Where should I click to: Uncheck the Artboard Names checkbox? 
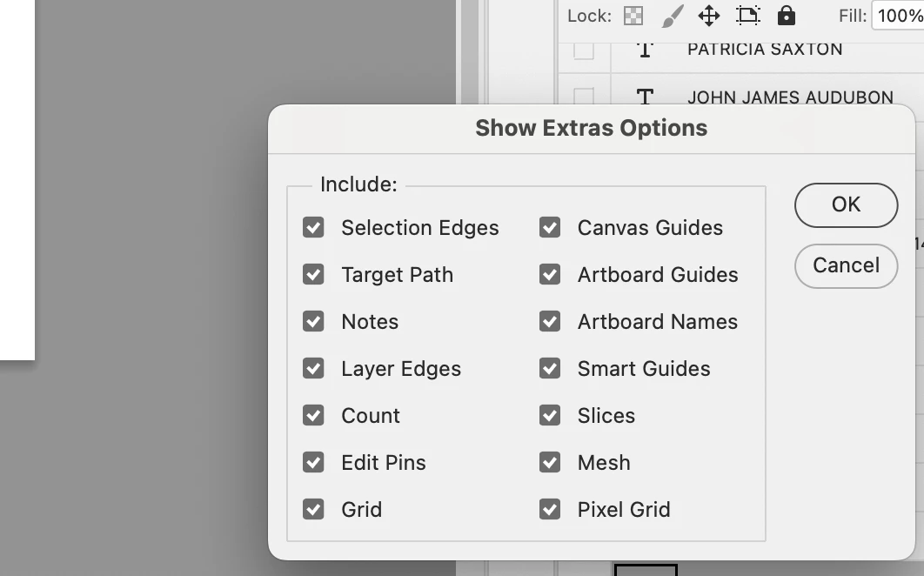pos(550,321)
